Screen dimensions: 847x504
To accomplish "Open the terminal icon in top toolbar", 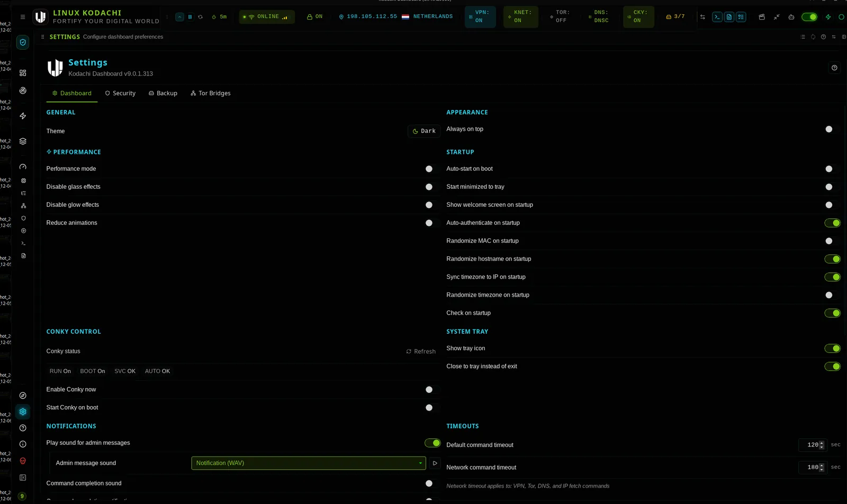I will pos(717,17).
